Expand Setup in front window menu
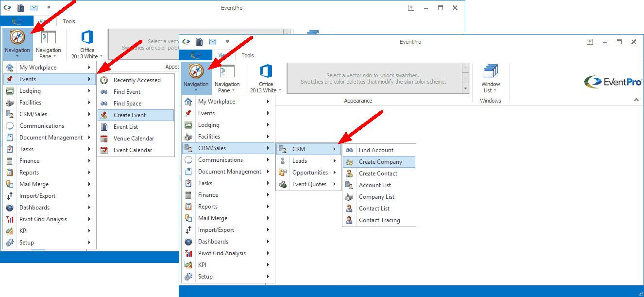This screenshot has width=644, height=297. pyautogui.click(x=228, y=277)
